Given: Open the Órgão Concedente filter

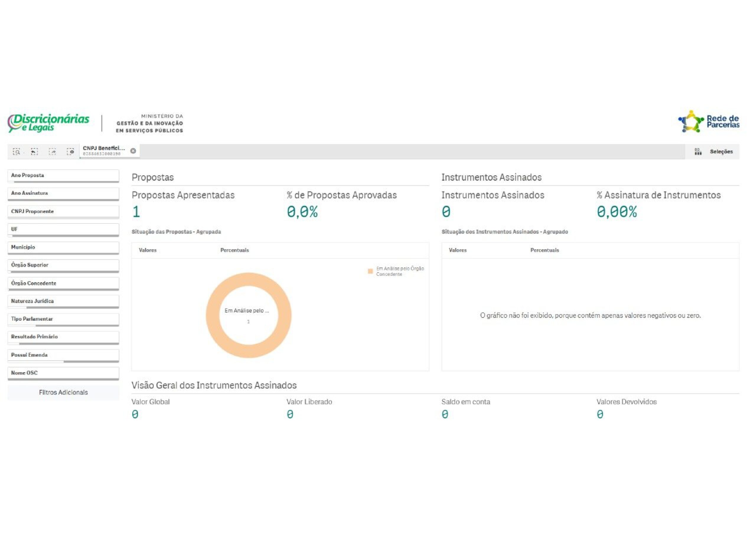Looking at the screenshot, I should tap(63, 283).
